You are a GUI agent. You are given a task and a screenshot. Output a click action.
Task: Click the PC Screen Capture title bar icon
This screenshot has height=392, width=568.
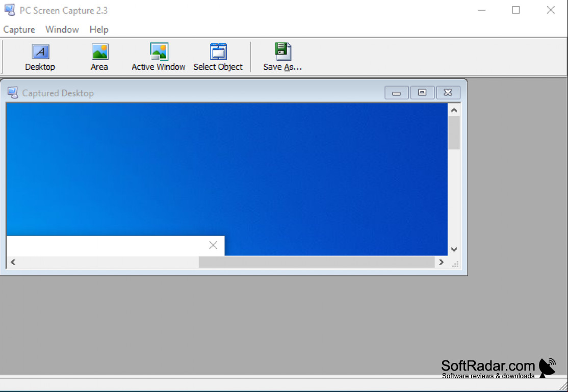tap(10, 10)
